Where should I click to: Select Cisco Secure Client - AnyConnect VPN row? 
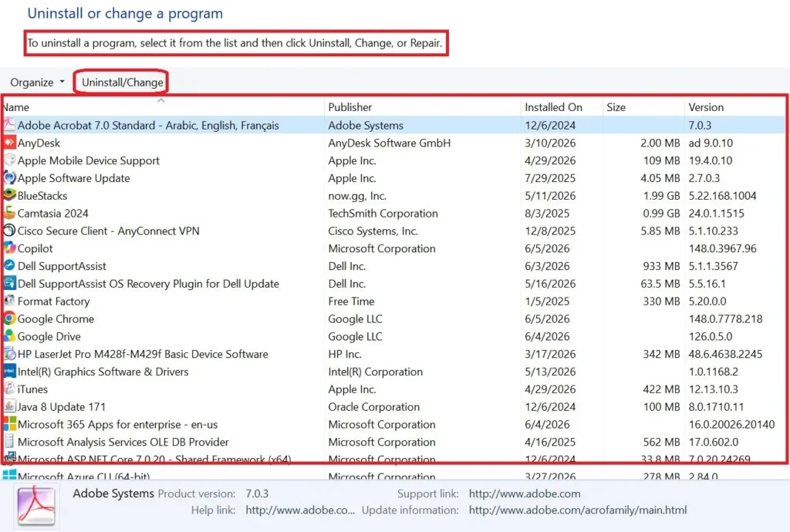tap(394, 231)
